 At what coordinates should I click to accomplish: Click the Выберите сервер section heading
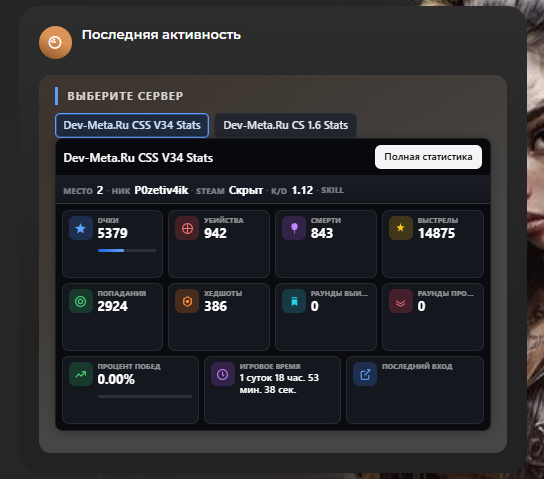[x=125, y=96]
